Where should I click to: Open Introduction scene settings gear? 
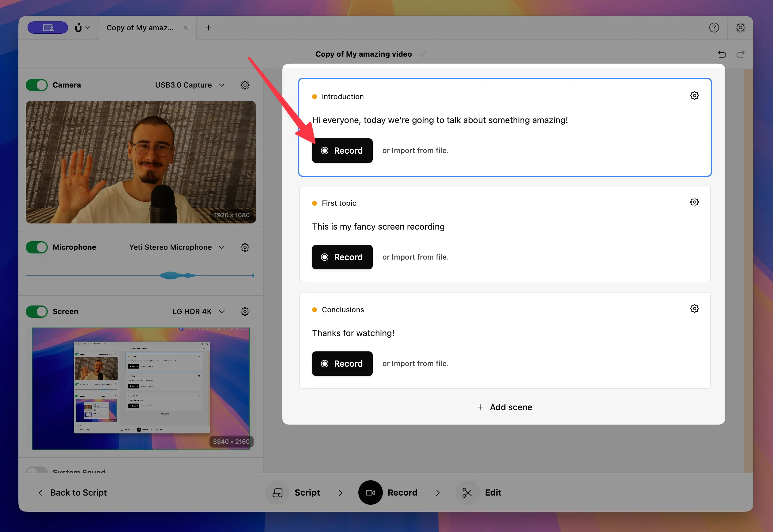(x=694, y=96)
